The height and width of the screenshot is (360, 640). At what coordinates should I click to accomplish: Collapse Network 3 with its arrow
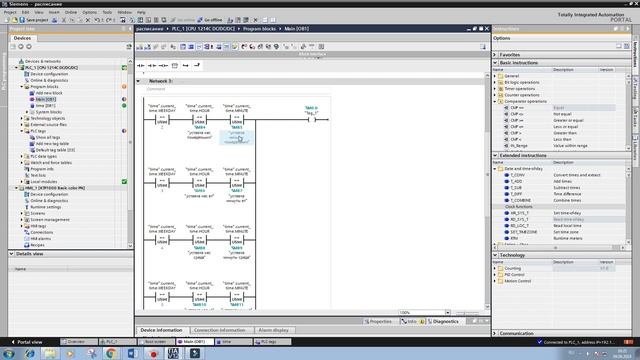coord(138,81)
